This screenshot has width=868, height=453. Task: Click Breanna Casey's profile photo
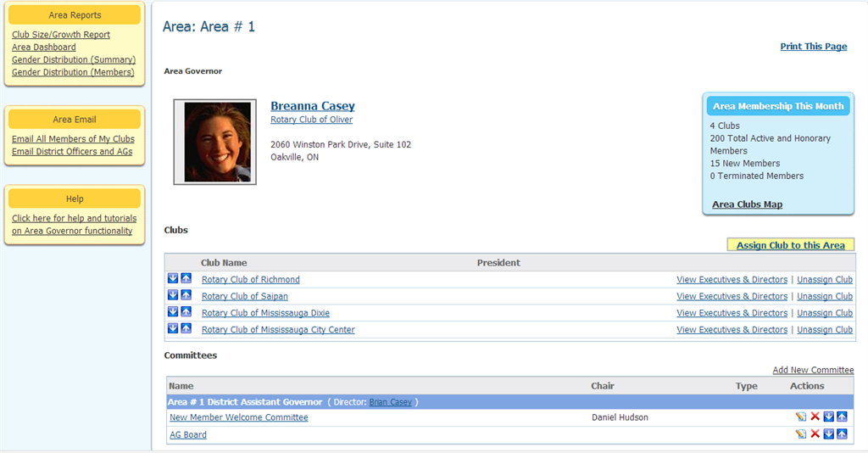click(x=214, y=142)
